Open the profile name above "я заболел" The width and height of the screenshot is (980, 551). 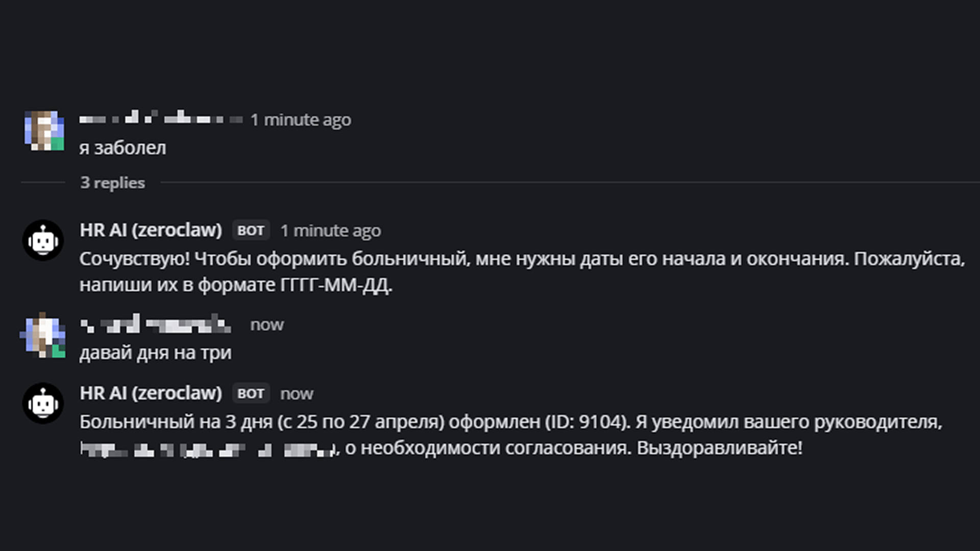pyautogui.click(x=160, y=119)
